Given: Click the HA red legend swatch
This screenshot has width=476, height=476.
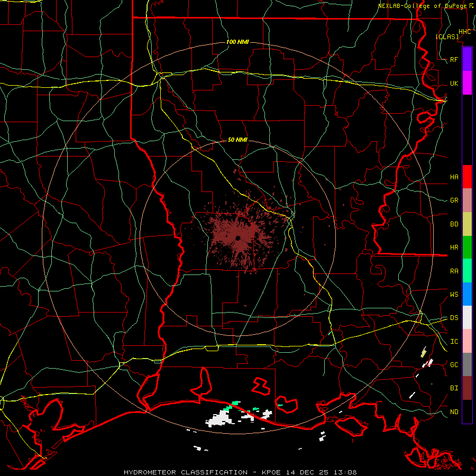Looking at the screenshot, I should [x=467, y=177].
